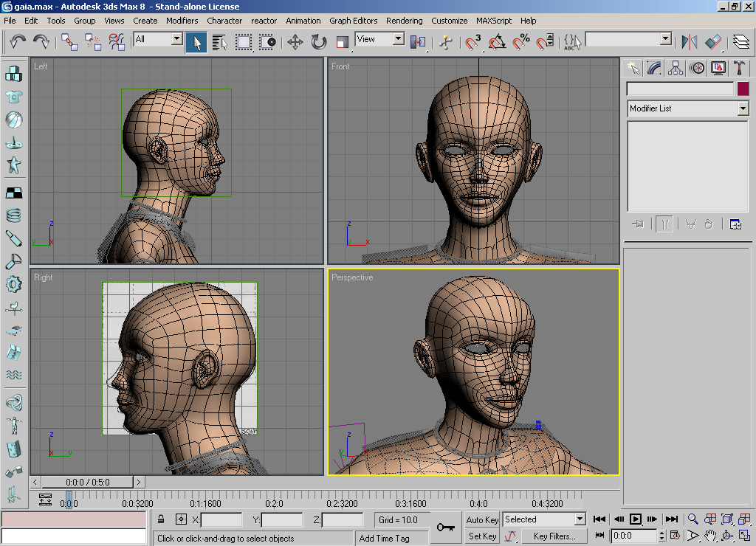Image resolution: width=756 pixels, height=546 pixels.
Task: Click the Key Filters... button
Action: point(554,536)
